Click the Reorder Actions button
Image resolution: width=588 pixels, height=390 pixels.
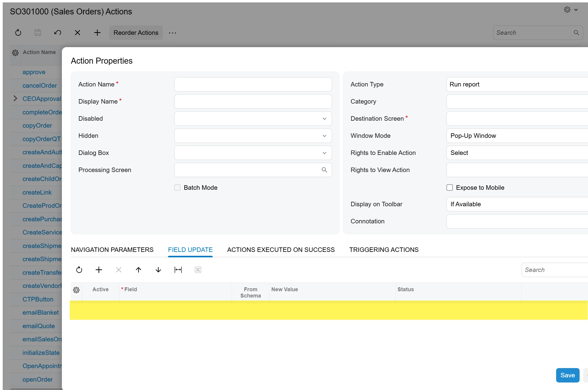point(136,33)
